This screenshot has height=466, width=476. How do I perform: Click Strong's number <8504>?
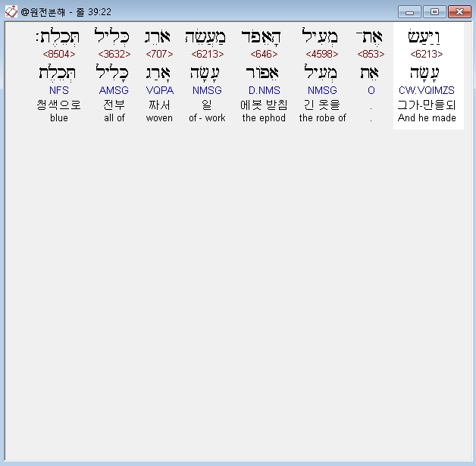(59, 54)
